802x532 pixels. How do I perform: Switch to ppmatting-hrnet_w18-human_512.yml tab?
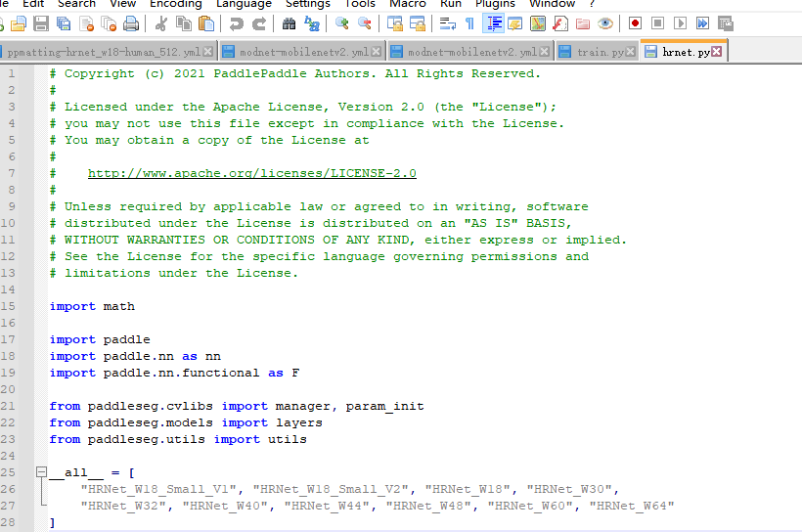[x=104, y=52]
